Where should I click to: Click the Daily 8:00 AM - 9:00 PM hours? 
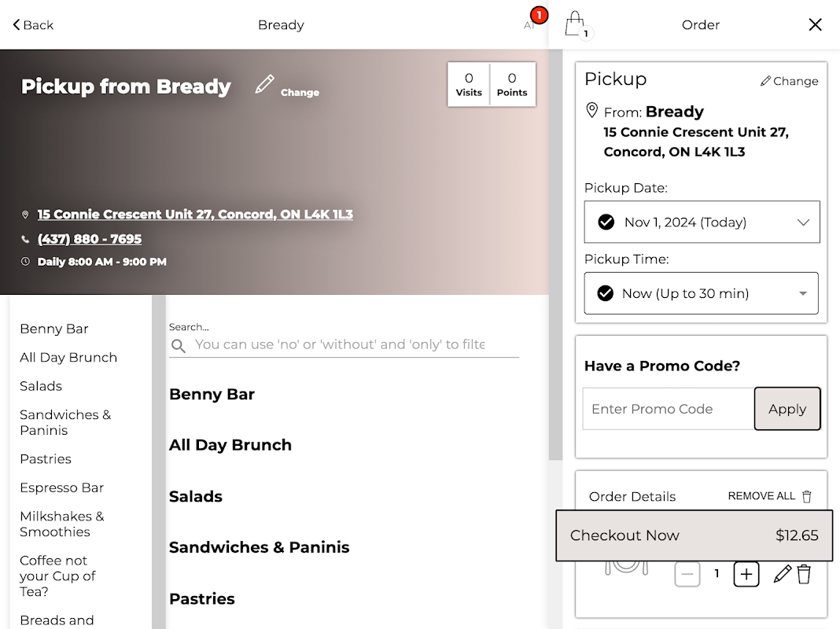pos(101,262)
